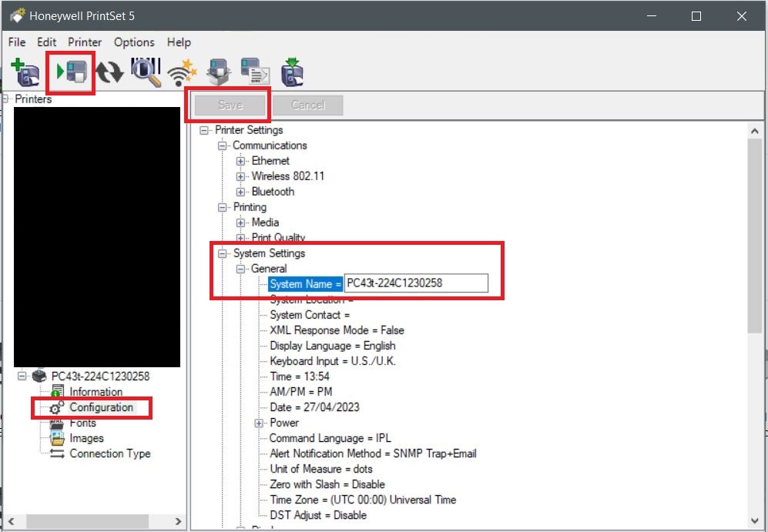Click the Information tree node icon
The image size is (768, 532).
[x=57, y=392]
